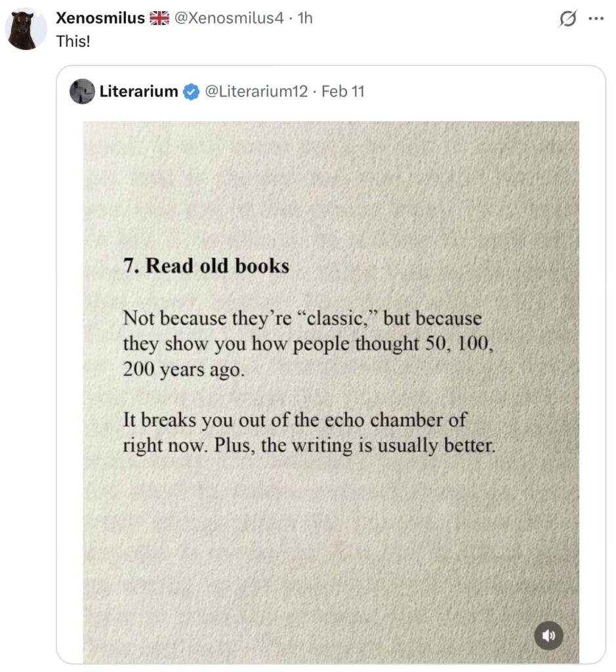This screenshot has width=616, height=672.
Task: Open the tweet's 1h timestamp
Action: tap(304, 18)
